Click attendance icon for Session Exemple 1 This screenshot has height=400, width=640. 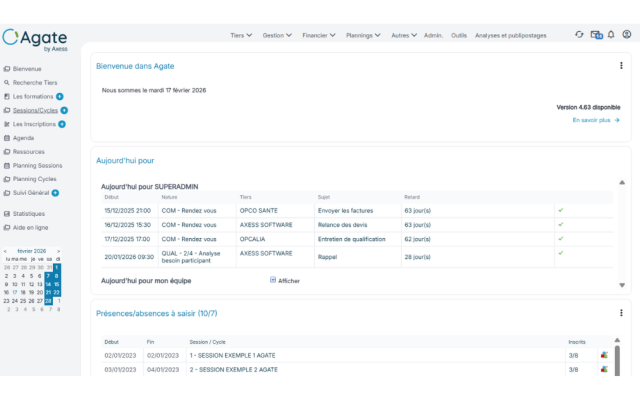coord(604,355)
